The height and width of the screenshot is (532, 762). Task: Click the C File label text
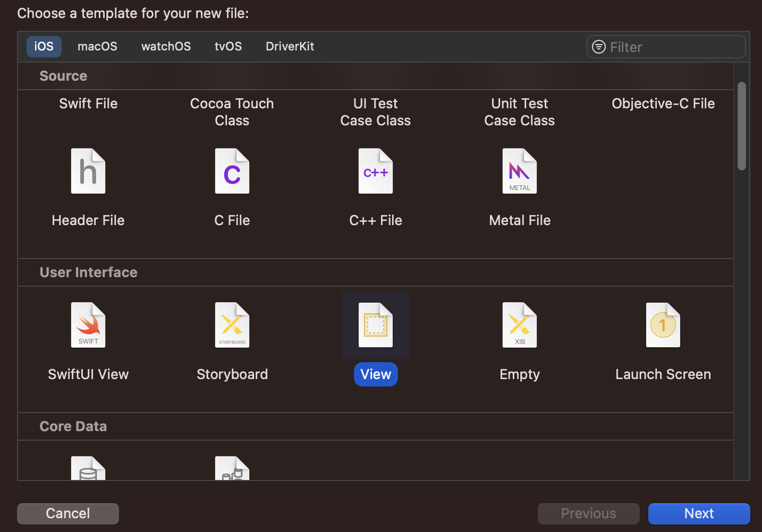(232, 220)
